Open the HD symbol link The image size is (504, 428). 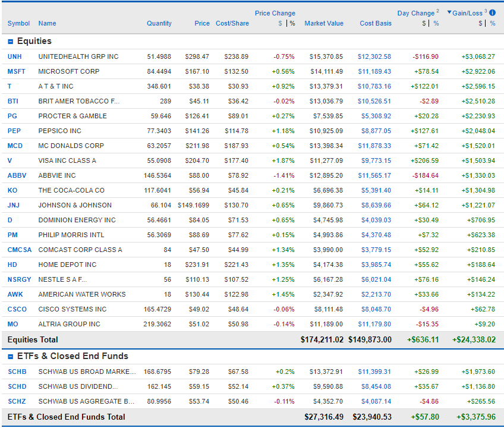coord(12,265)
